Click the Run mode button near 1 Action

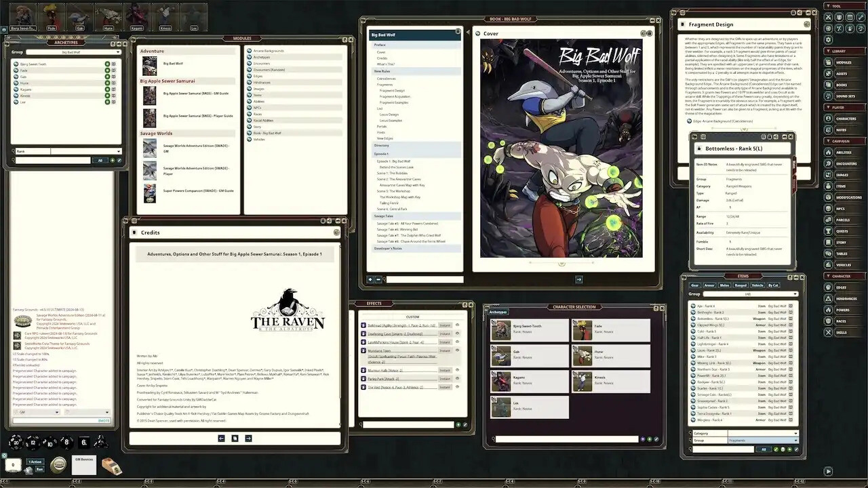click(40, 469)
